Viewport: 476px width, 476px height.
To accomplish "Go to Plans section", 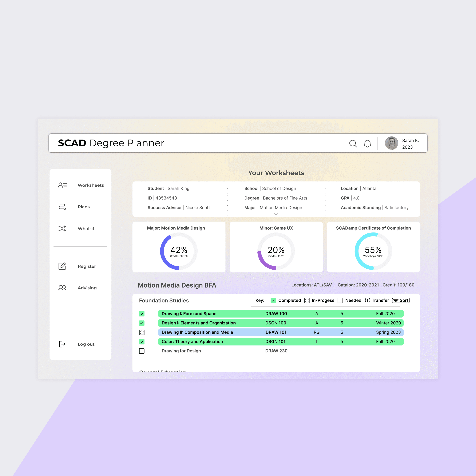I will click(84, 207).
